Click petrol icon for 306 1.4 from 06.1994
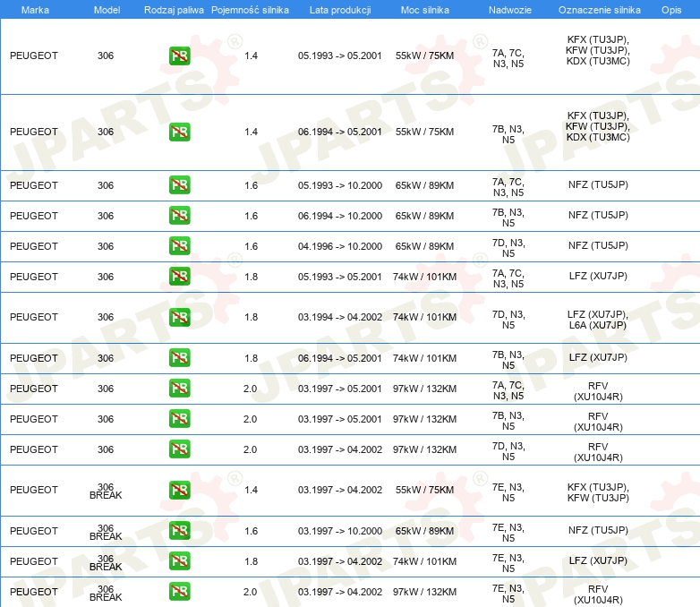Image resolution: width=700 pixels, height=607 pixels. pyautogui.click(x=179, y=132)
